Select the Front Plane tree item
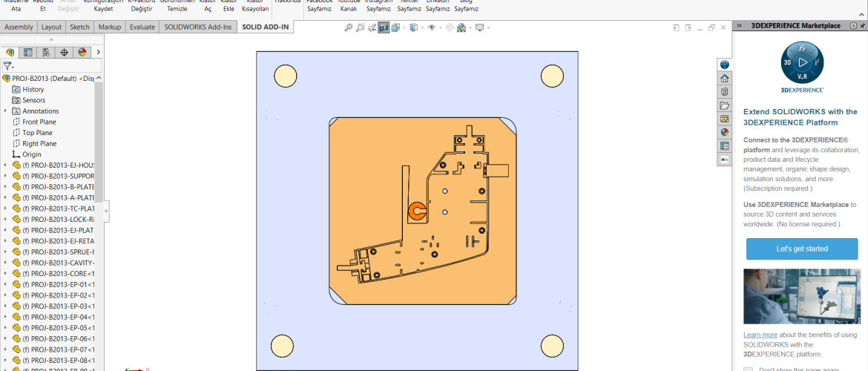Viewport: 868px width, 371px height. pyautogui.click(x=39, y=122)
